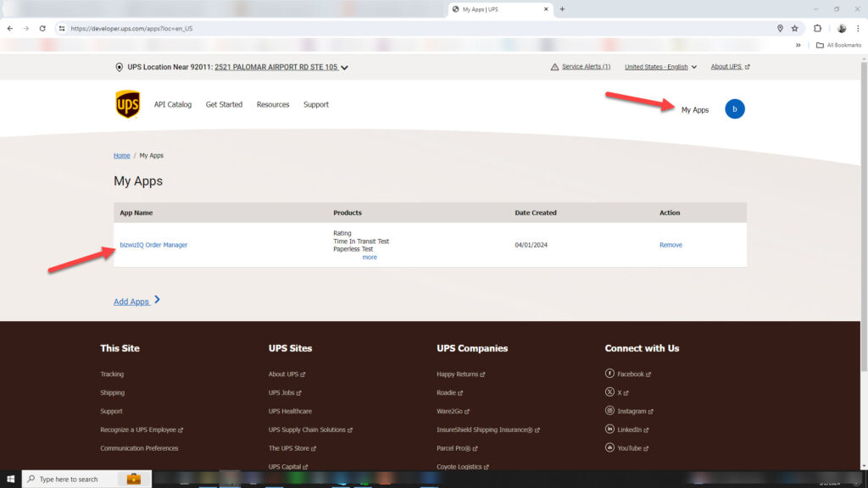Remove the bizwizIQ Order Manager app
This screenshot has height=488, width=868.
(x=670, y=245)
